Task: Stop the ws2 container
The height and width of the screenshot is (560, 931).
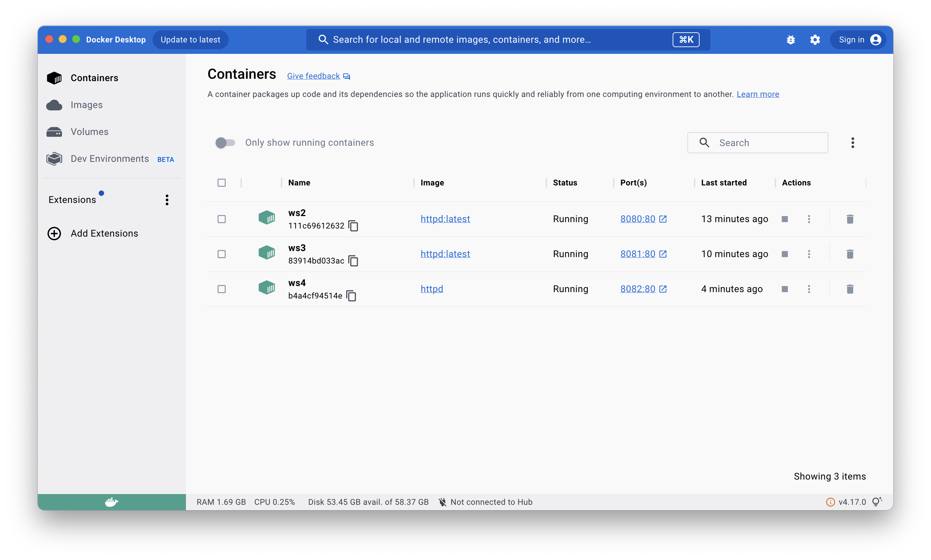Action: pyautogui.click(x=784, y=219)
